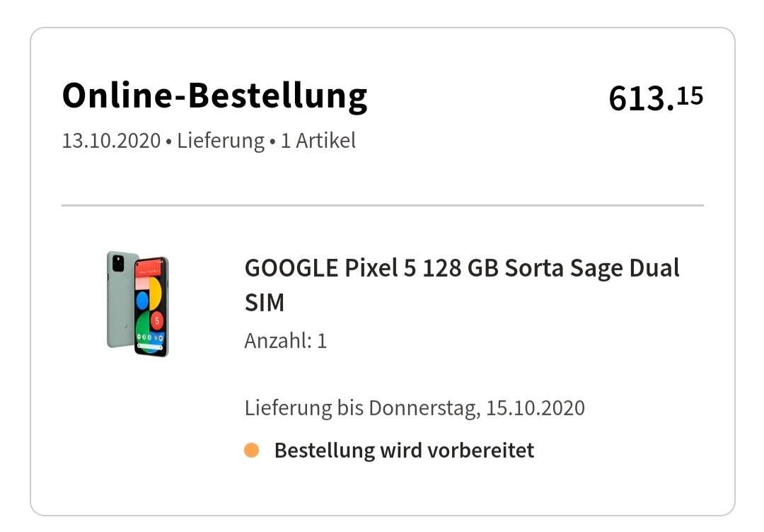Click the phone's colorful front screen image

coord(151,307)
